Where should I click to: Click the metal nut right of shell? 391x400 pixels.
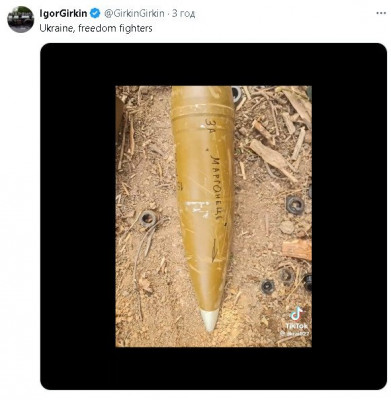[295, 205]
